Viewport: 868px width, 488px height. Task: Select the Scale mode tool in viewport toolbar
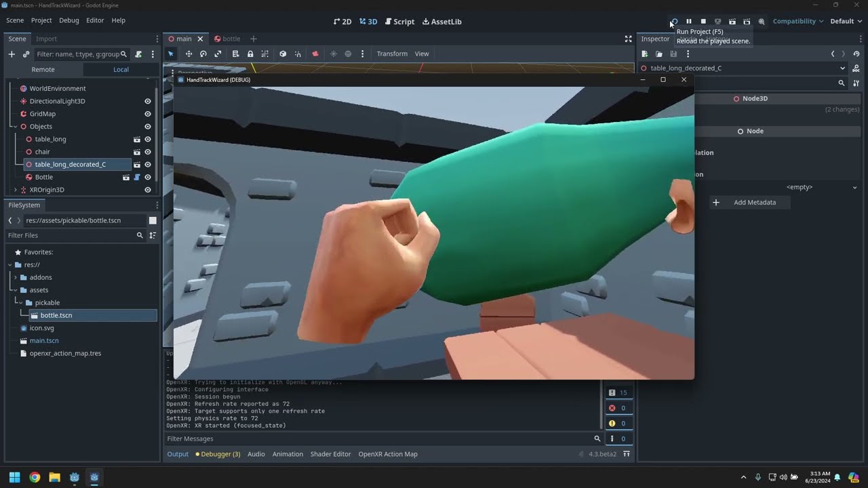click(218, 54)
